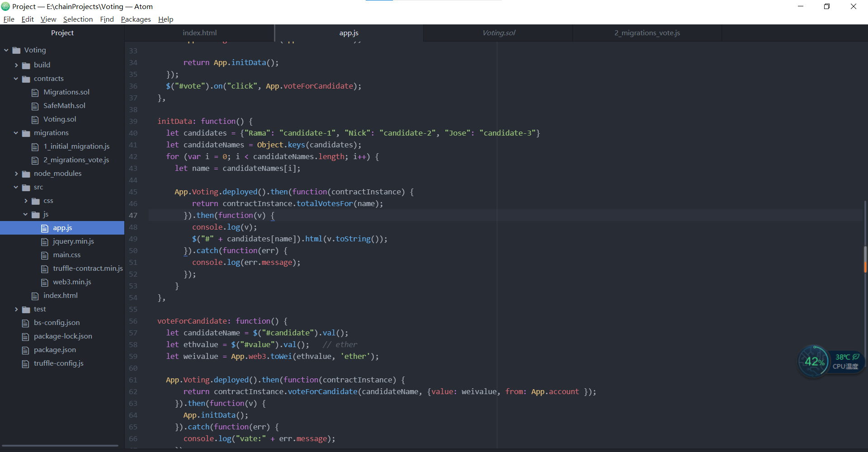This screenshot has height=452, width=868.
Task: Expand the css folder chevron
Action: (x=26, y=201)
